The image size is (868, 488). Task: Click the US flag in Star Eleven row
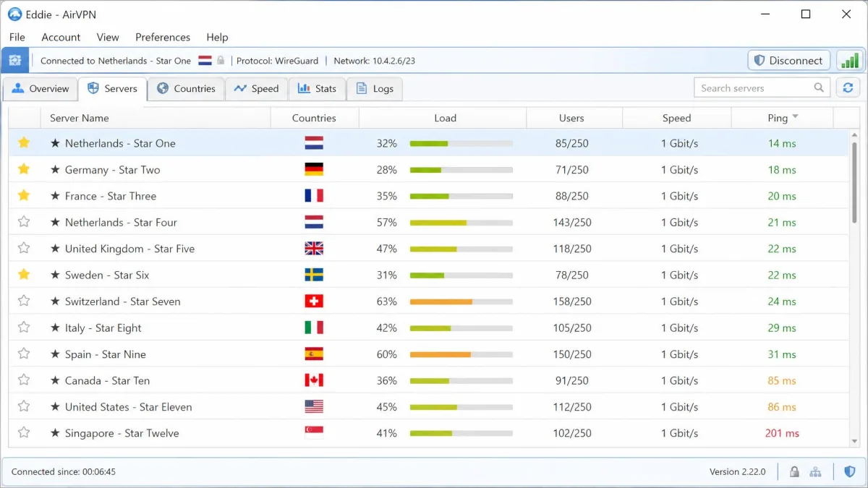314,407
